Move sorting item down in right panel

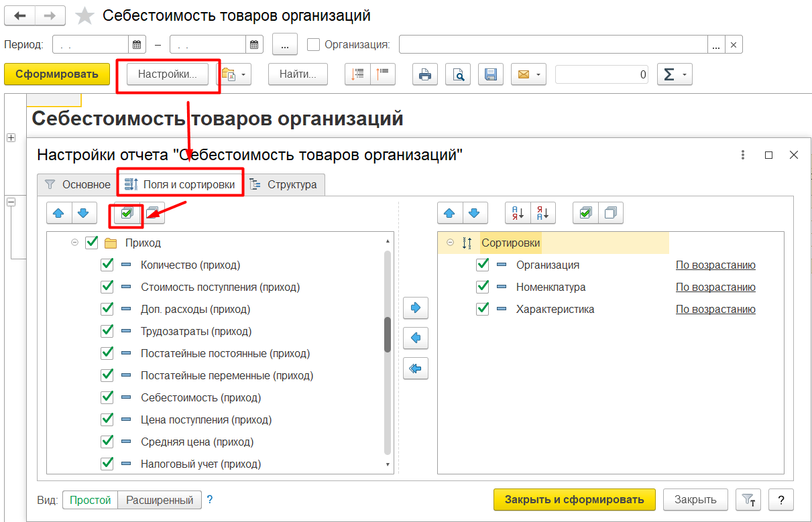click(x=475, y=213)
